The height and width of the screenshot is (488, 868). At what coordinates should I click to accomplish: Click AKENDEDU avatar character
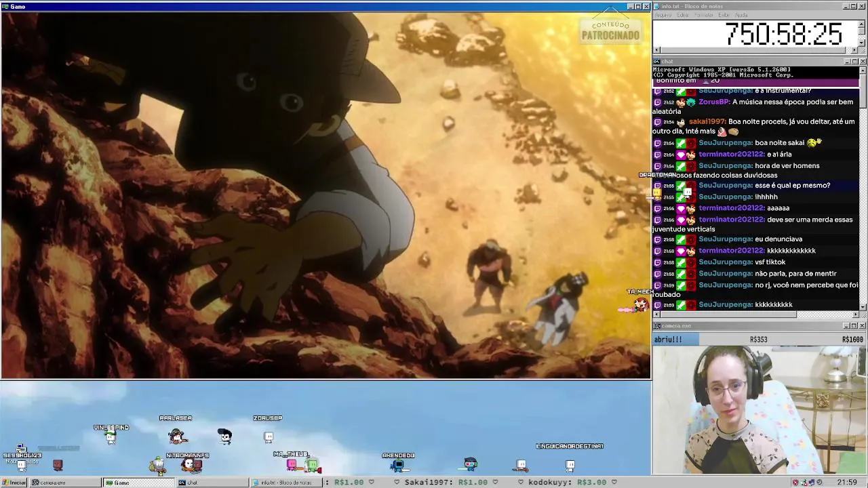pyautogui.click(x=399, y=465)
